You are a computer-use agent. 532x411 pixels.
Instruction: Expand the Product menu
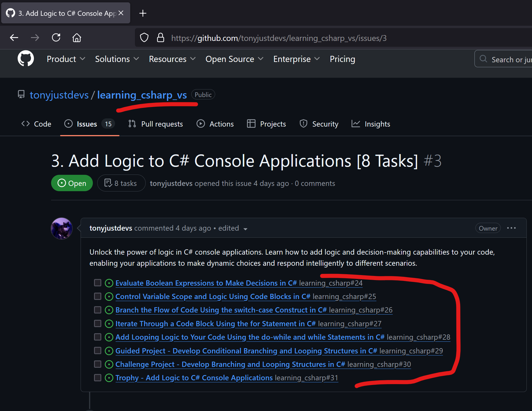coord(66,59)
